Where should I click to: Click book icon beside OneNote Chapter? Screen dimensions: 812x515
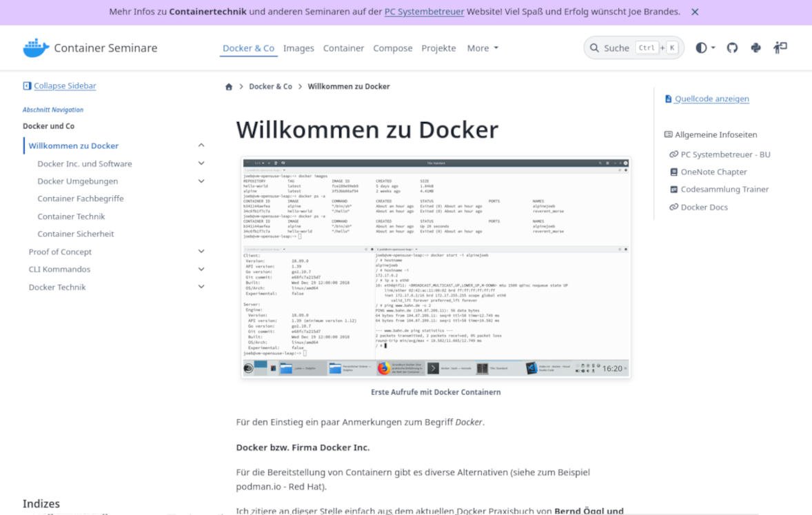pos(673,172)
